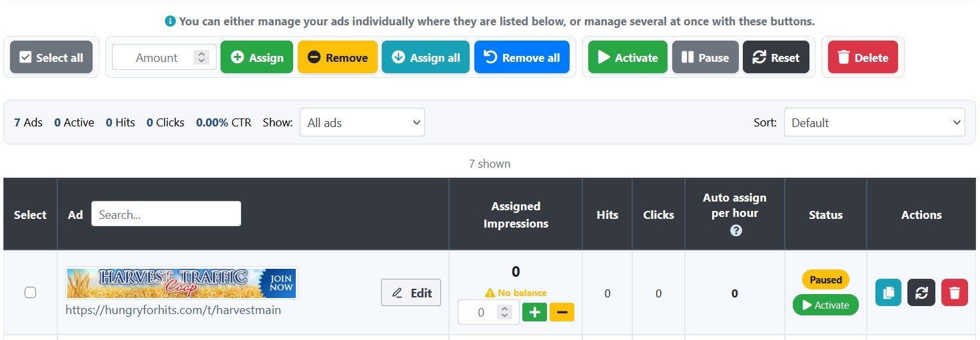Click the red Delete button
The image size is (980, 340).
point(863,57)
